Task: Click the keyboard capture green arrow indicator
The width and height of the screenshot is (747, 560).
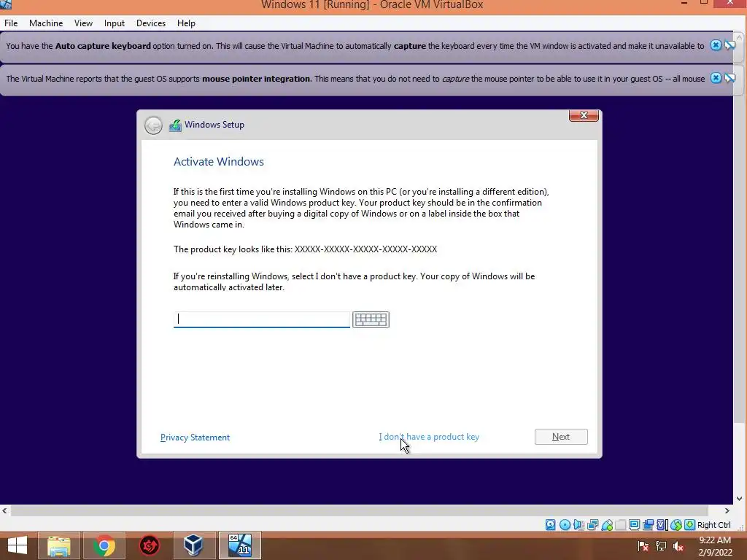Action: coord(689,525)
